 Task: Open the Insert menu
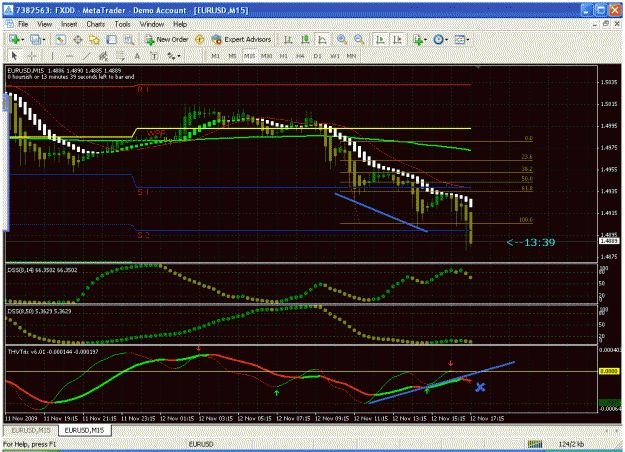pos(69,24)
